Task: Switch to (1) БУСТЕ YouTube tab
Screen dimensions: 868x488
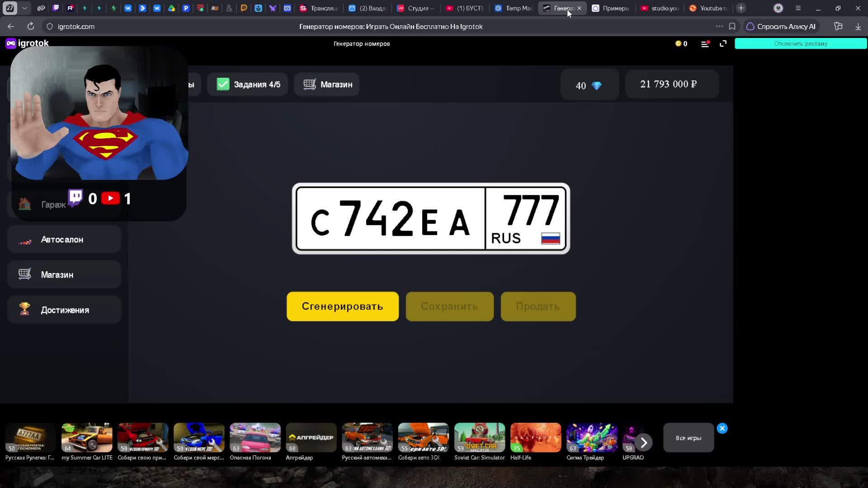Action: pos(465,8)
